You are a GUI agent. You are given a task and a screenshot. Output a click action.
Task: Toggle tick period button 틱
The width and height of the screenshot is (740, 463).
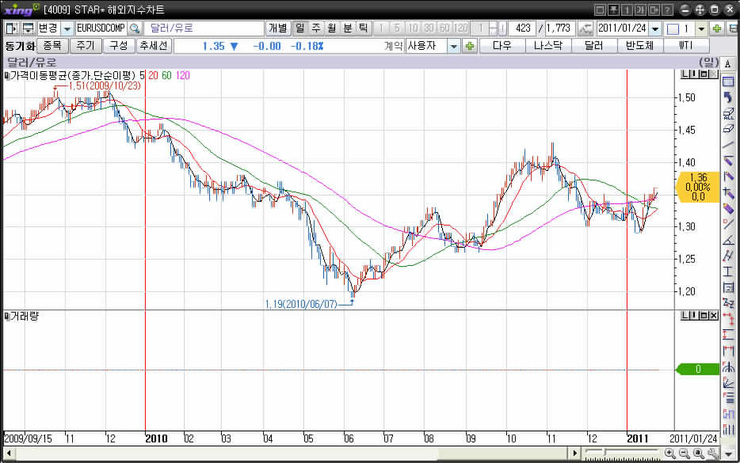[x=363, y=28]
